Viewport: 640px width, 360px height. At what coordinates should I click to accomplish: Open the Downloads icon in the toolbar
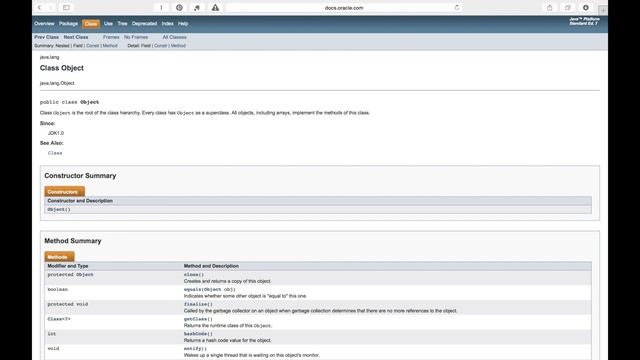click(585, 7)
